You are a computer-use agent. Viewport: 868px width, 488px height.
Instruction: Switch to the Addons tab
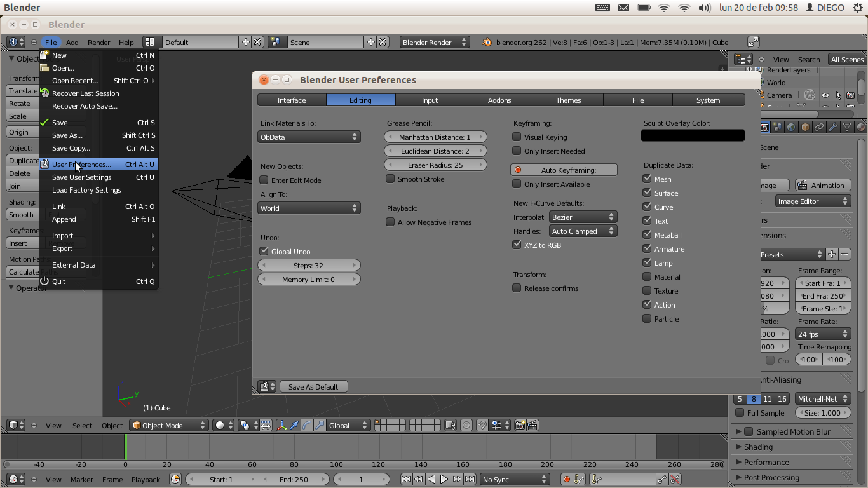(499, 100)
